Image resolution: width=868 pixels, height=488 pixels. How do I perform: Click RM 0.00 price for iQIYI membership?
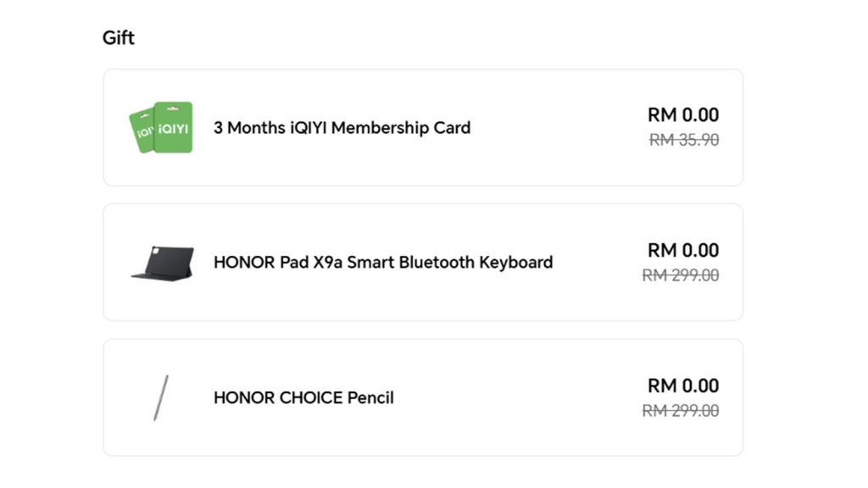pyautogui.click(x=683, y=115)
